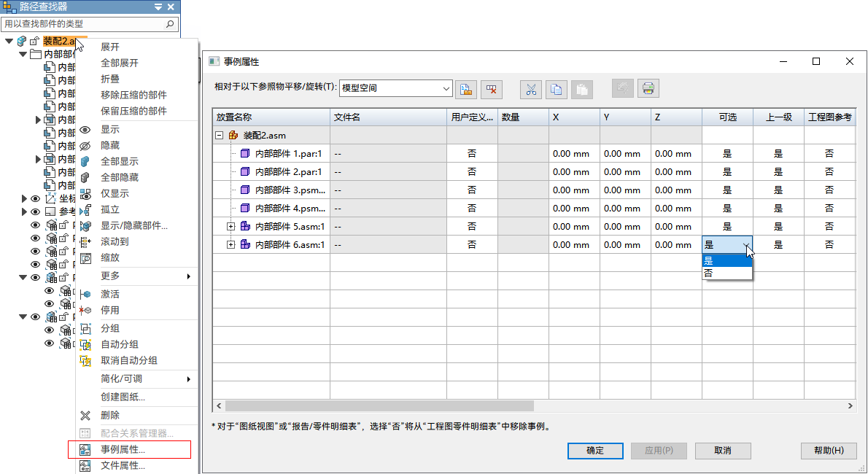Toggle the eye icon beside 坐标 node
The width and height of the screenshot is (868, 474).
pyautogui.click(x=36, y=198)
